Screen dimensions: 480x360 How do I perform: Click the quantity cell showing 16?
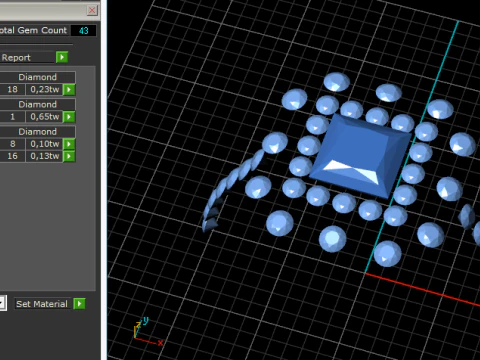(12, 156)
